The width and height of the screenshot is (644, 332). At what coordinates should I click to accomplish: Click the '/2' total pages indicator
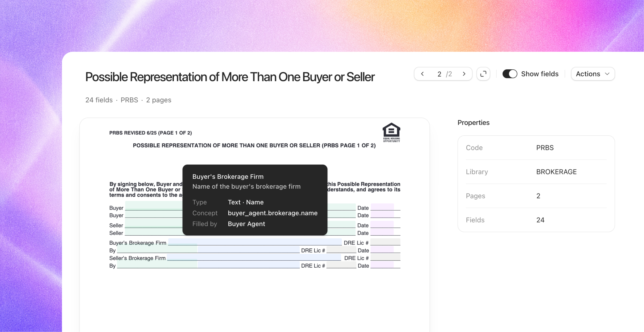coord(449,74)
